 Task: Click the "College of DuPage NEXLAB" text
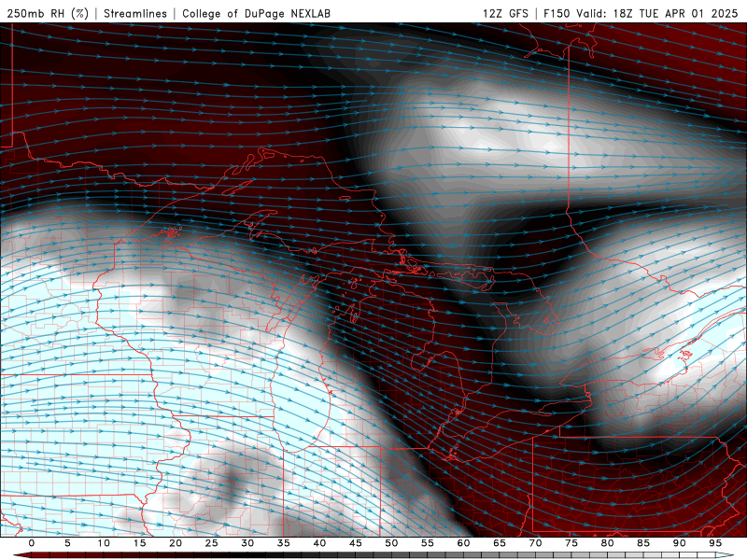click(x=256, y=13)
